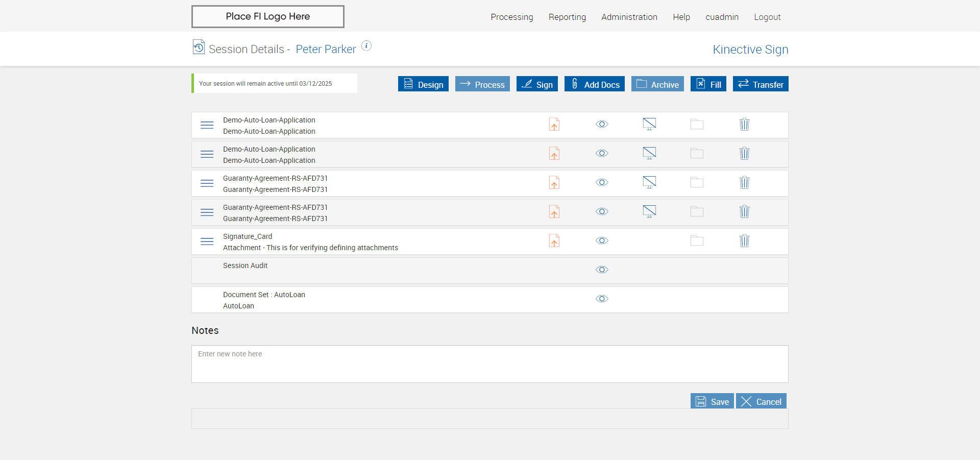Click the upload icon for the Signature_Card row
Screen dimensions: 980x460
(554, 241)
